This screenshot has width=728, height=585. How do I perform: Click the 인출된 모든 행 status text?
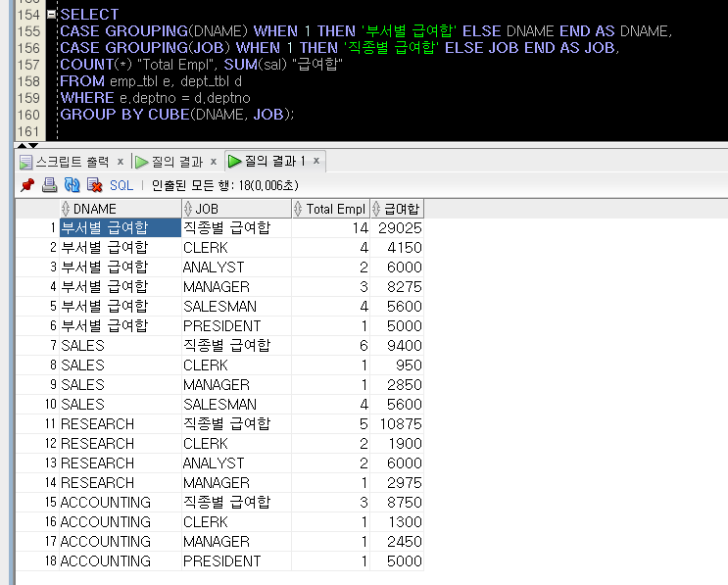(225, 186)
